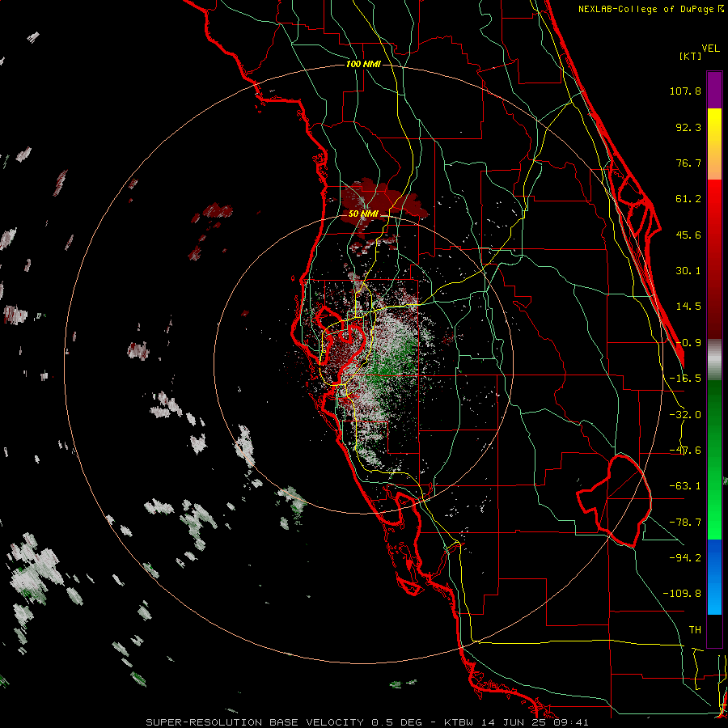Click the -47.6 velocity scale value
Viewport: 728px width, 728px height.
click(x=685, y=451)
